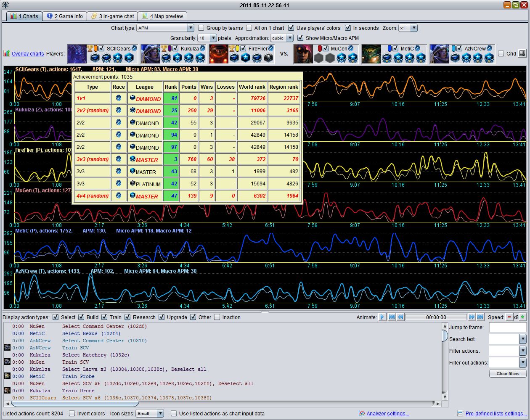
Task: Open the Map preview tab
Action: point(163,16)
